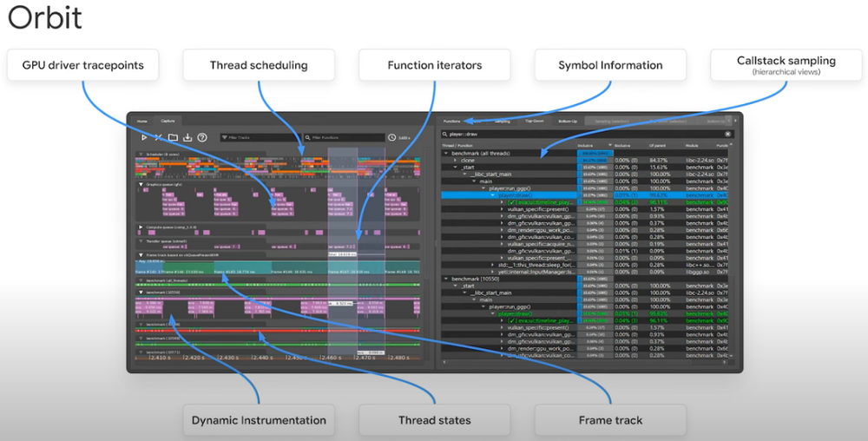Collapse the benchmark [10550] tree node

coord(446,279)
